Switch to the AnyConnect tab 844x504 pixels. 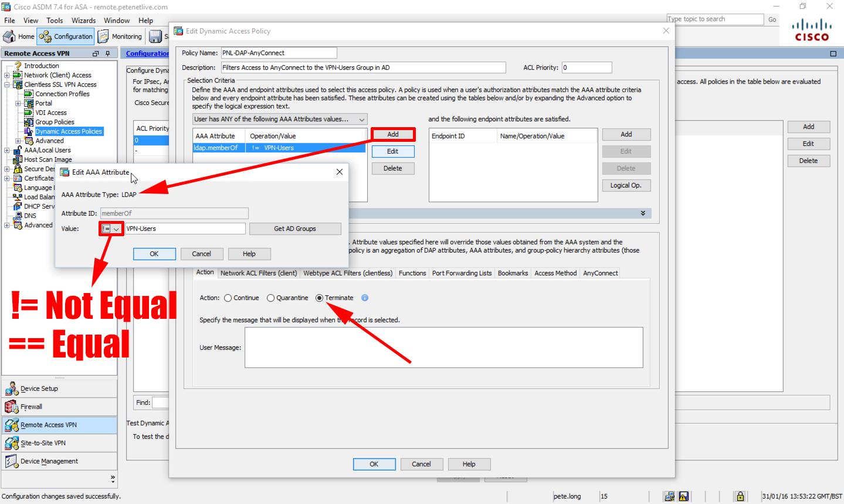coord(601,273)
